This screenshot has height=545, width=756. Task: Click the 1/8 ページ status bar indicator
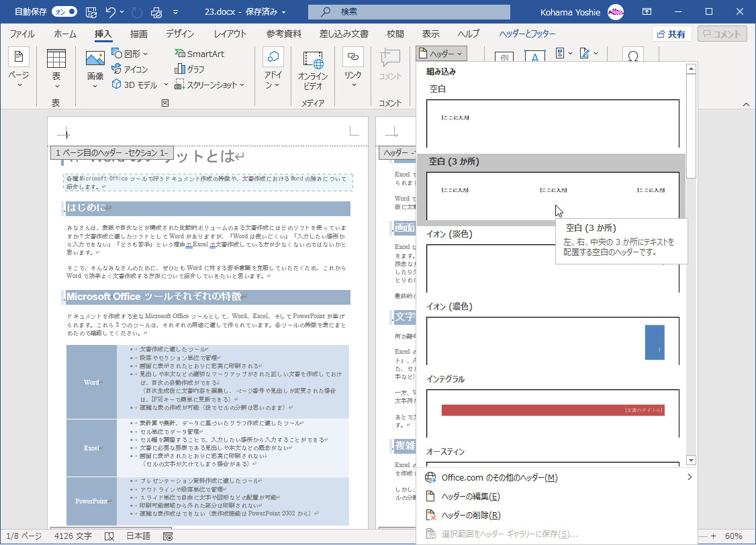pos(23,536)
